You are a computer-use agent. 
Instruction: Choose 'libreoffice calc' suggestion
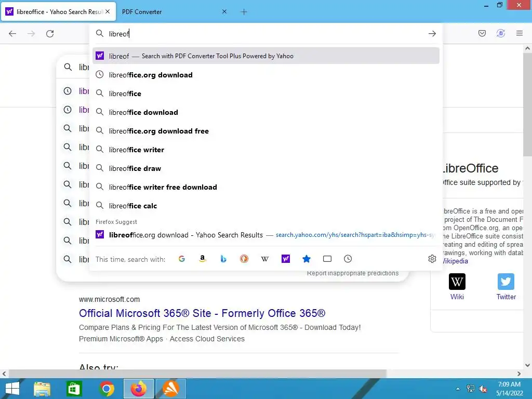pos(266,206)
